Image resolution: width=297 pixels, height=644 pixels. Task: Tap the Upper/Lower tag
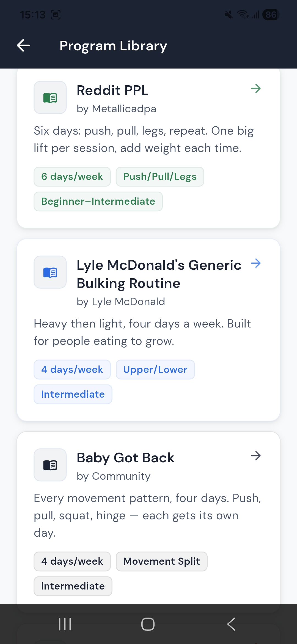155,370
